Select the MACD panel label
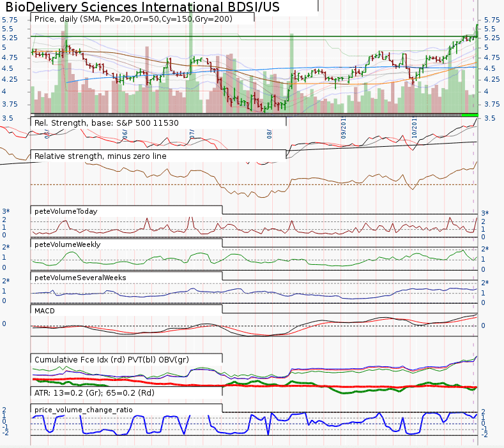504x448 pixels. pos(44,311)
